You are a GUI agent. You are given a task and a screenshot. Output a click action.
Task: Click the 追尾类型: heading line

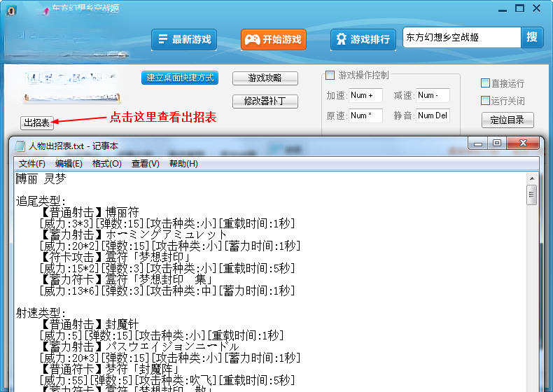(41, 202)
